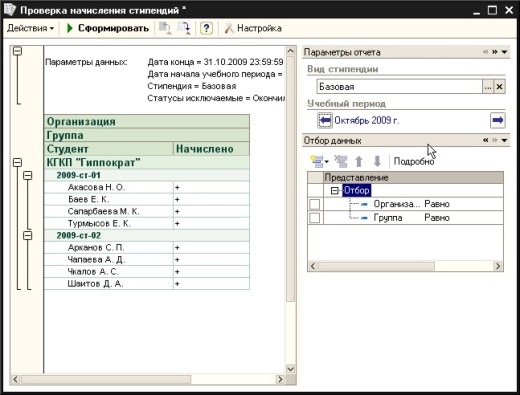Image resolution: width=520 pixels, height=395 pixels.
Task: Enable the Группа filter checkbox
Action: pyautogui.click(x=315, y=218)
